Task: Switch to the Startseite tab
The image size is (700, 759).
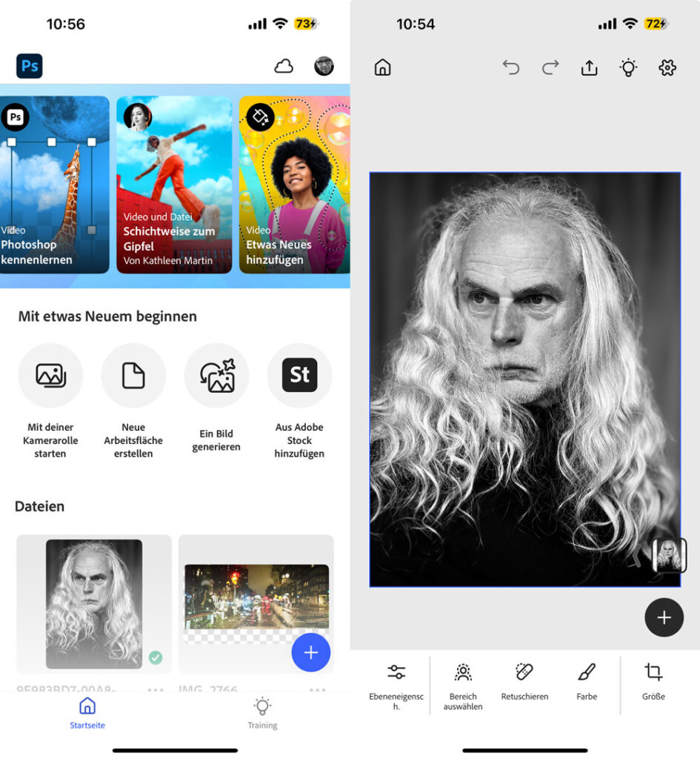Action: coord(87,713)
